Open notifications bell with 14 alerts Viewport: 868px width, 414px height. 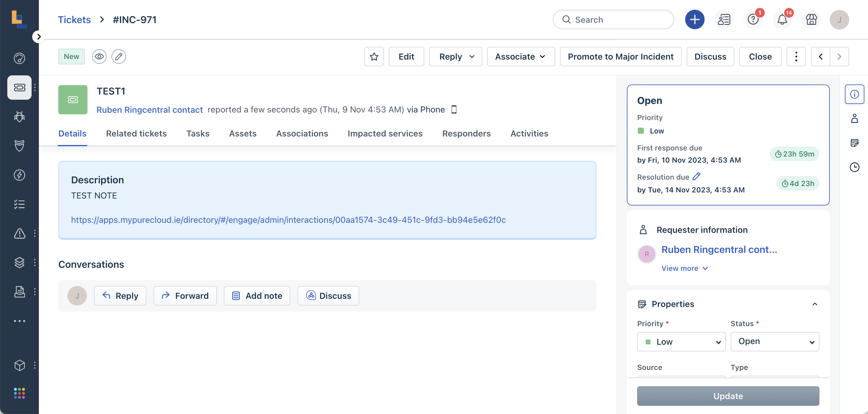tap(782, 19)
